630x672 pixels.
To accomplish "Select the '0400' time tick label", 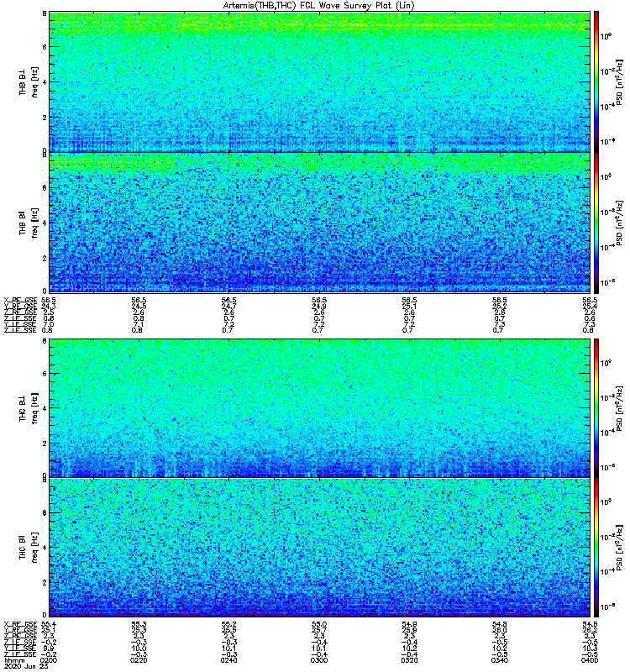I will (x=591, y=660).
